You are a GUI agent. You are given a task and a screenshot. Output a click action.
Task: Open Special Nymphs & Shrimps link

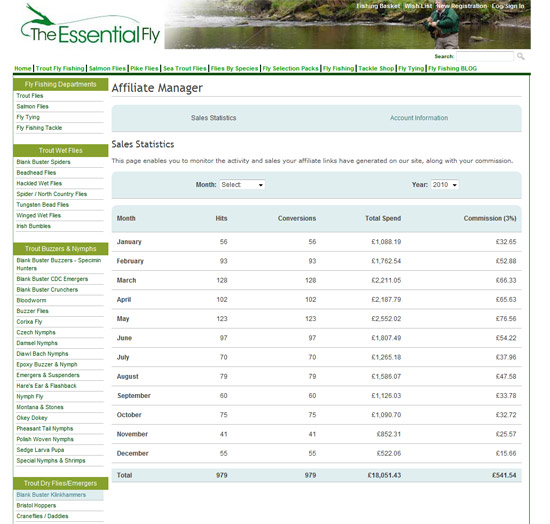(x=51, y=461)
